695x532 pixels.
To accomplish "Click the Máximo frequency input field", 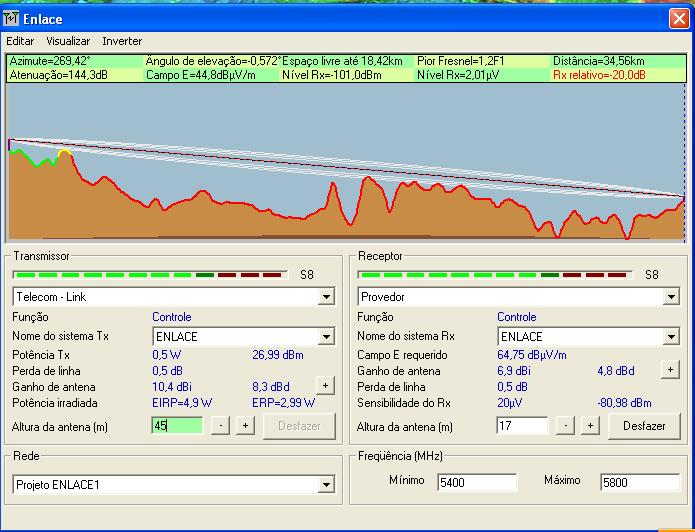I will tap(638, 482).
